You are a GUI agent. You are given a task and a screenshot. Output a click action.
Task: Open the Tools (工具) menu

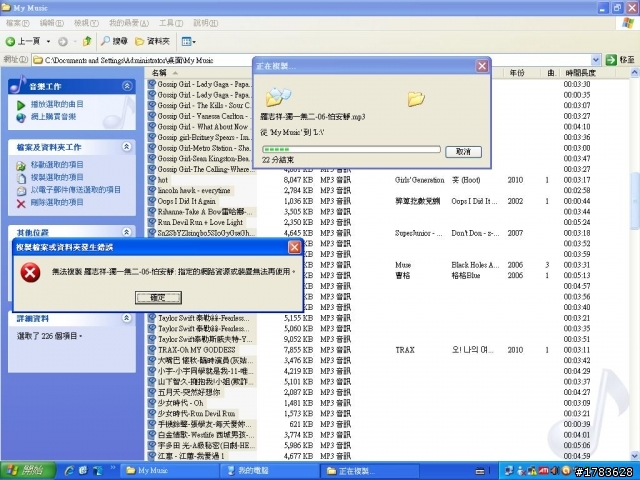[x=171, y=23]
